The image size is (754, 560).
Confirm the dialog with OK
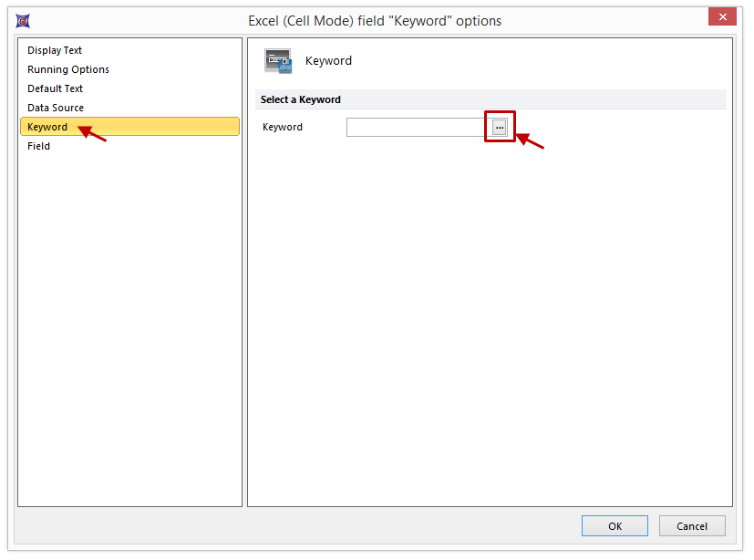(615, 525)
